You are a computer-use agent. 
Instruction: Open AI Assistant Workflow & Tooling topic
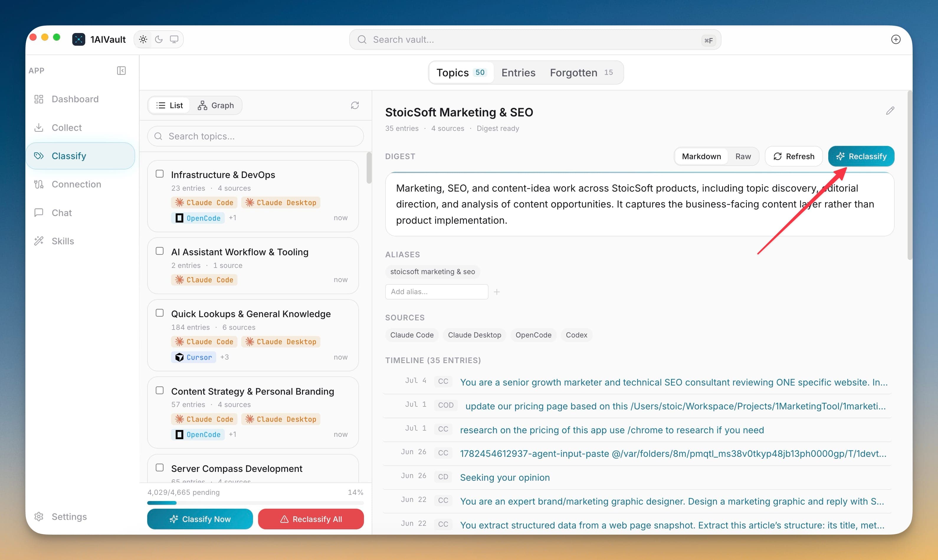pos(240,252)
